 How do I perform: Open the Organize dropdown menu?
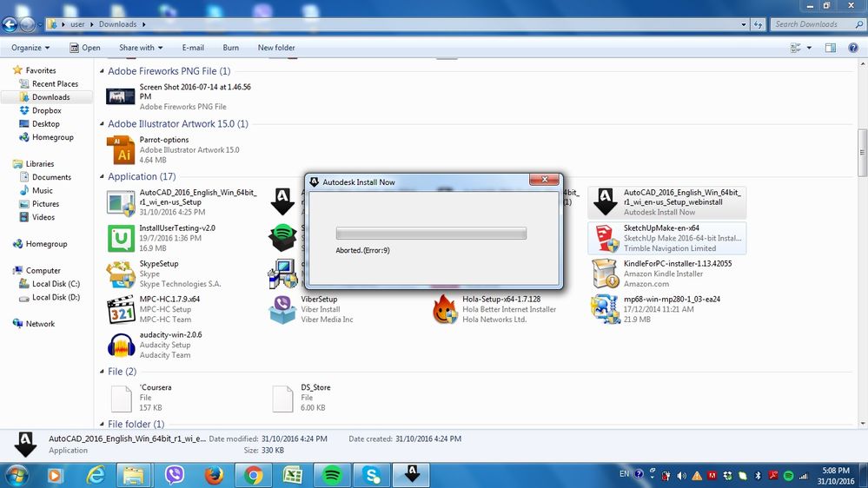(30, 48)
